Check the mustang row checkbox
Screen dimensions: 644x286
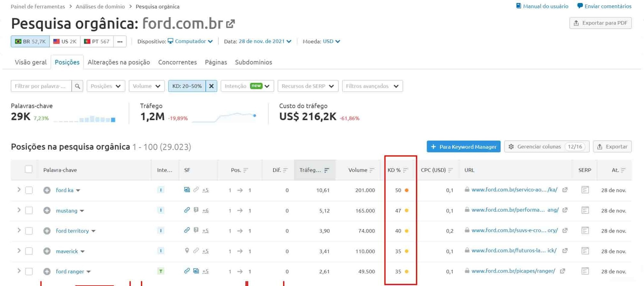[x=29, y=211]
